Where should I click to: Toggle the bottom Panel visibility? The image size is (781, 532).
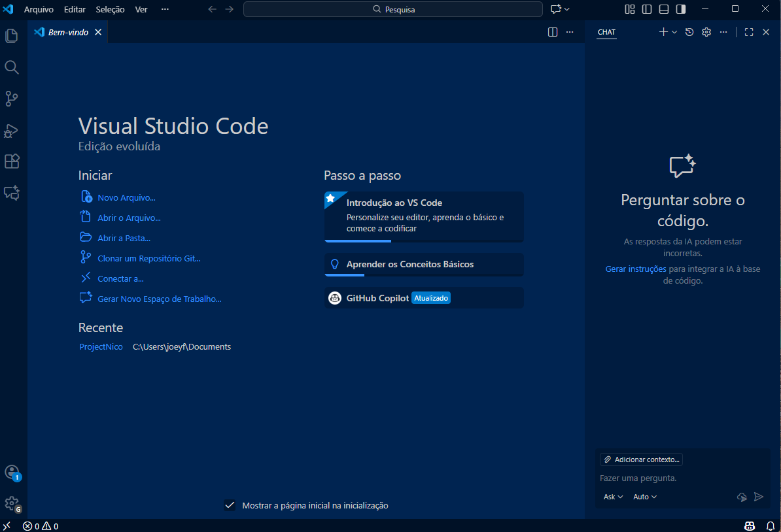(x=663, y=9)
